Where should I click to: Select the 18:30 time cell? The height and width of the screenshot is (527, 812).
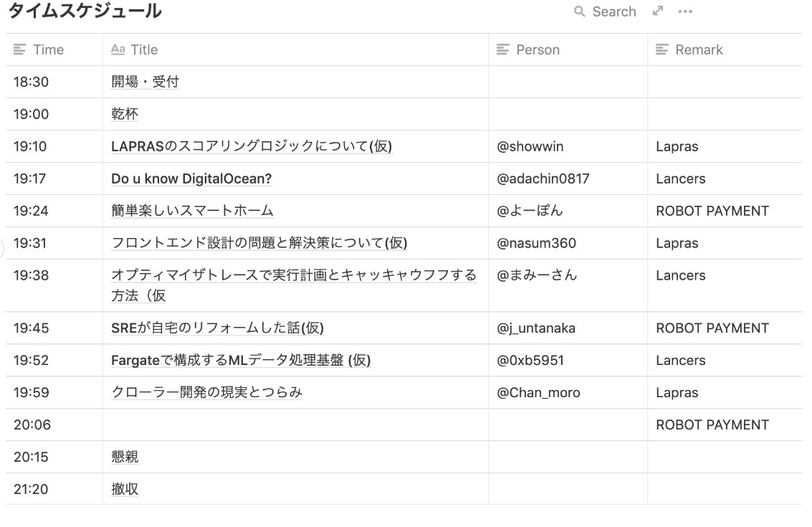click(x=31, y=82)
